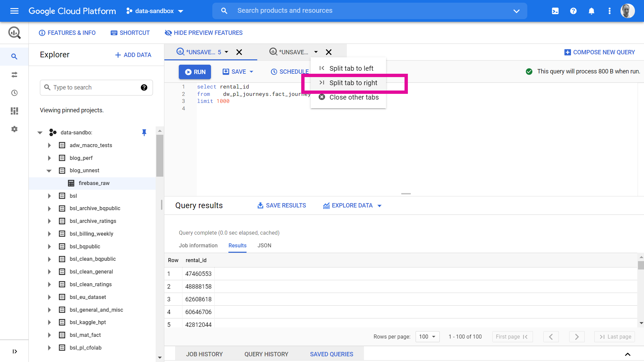Choose Close other tabs

point(348,97)
